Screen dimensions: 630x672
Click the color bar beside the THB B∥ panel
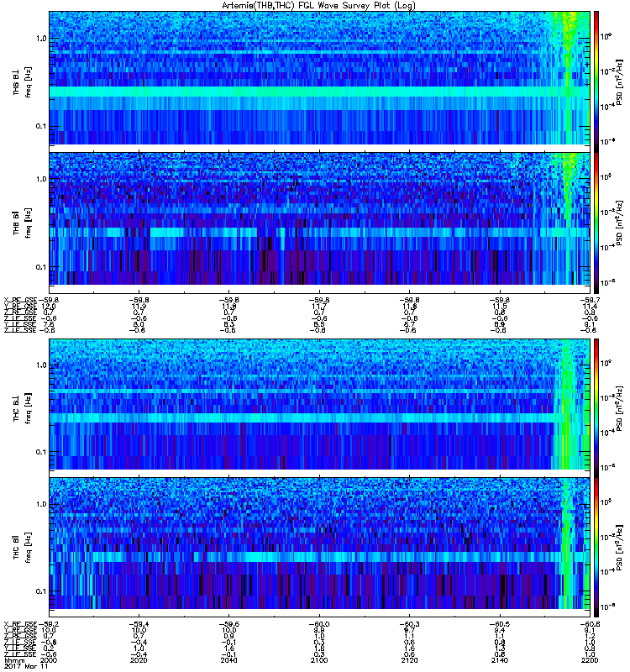click(596, 223)
